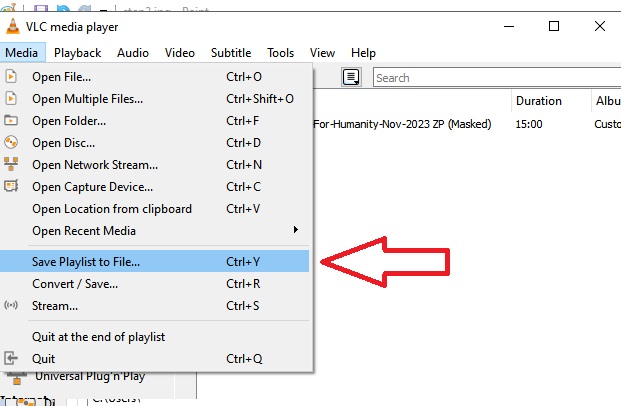Open the Tools menu

280,53
